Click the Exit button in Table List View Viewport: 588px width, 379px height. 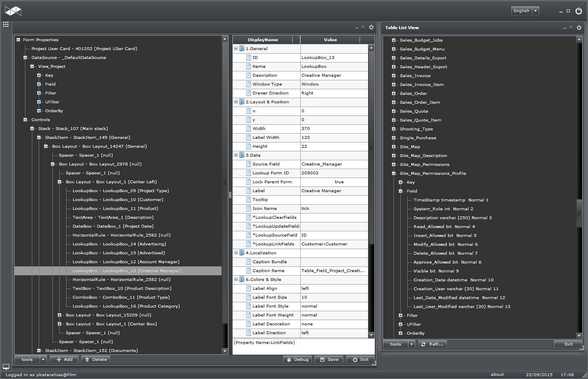click(x=568, y=344)
